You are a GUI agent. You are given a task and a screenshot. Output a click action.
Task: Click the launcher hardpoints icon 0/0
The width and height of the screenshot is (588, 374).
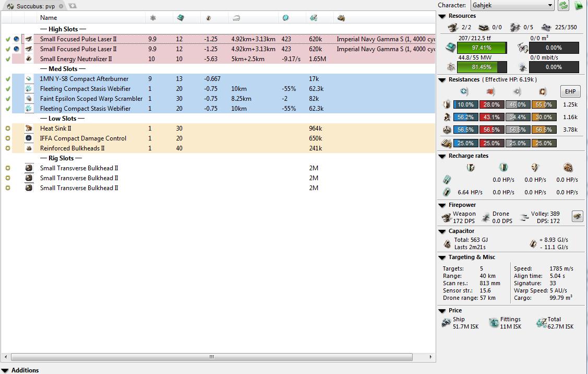click(x=484, y=27)
